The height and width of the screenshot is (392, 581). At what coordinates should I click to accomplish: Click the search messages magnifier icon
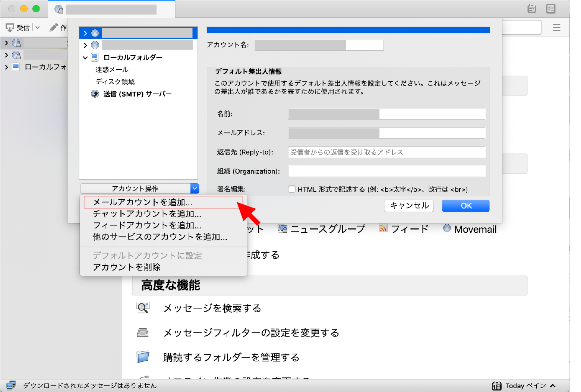143,308
